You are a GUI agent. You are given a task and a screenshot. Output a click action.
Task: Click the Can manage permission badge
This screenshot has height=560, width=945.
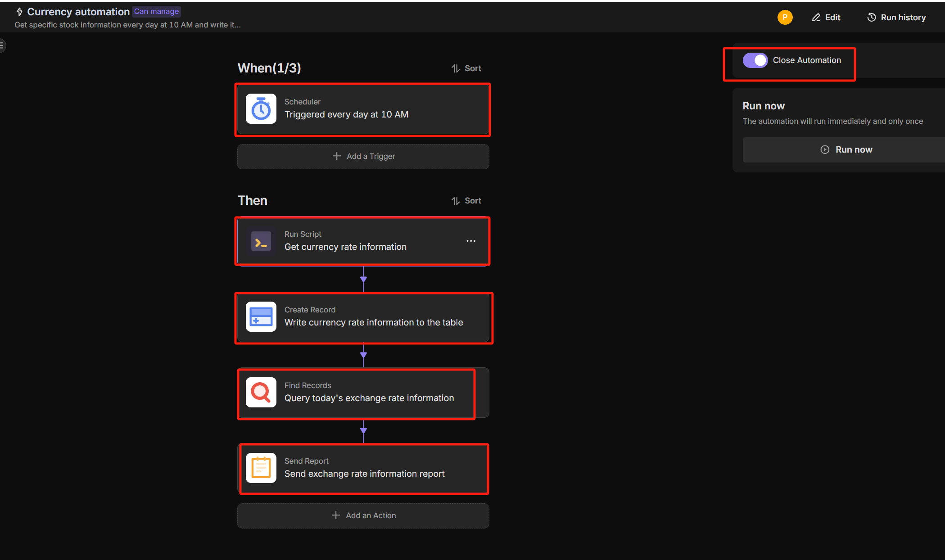[157, 12]
